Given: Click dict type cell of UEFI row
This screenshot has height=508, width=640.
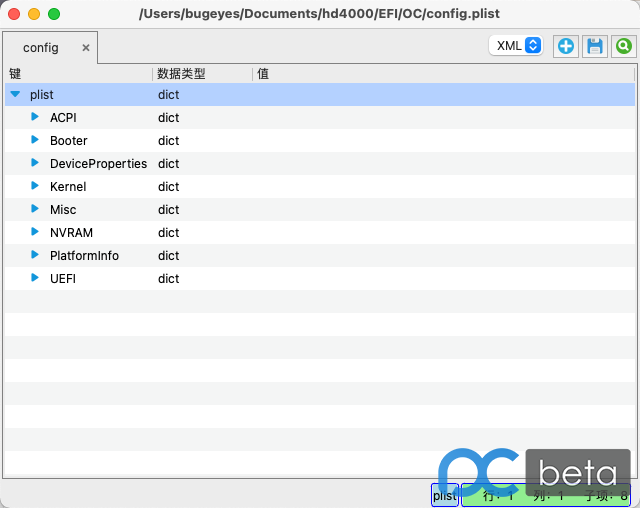Looking at the screenshot, I should 169,279.
